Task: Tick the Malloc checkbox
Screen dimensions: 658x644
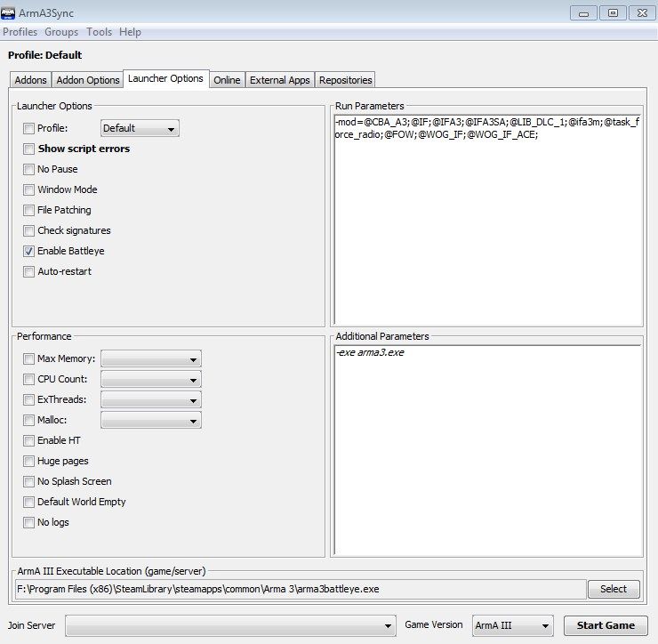Action: point(28,420)
